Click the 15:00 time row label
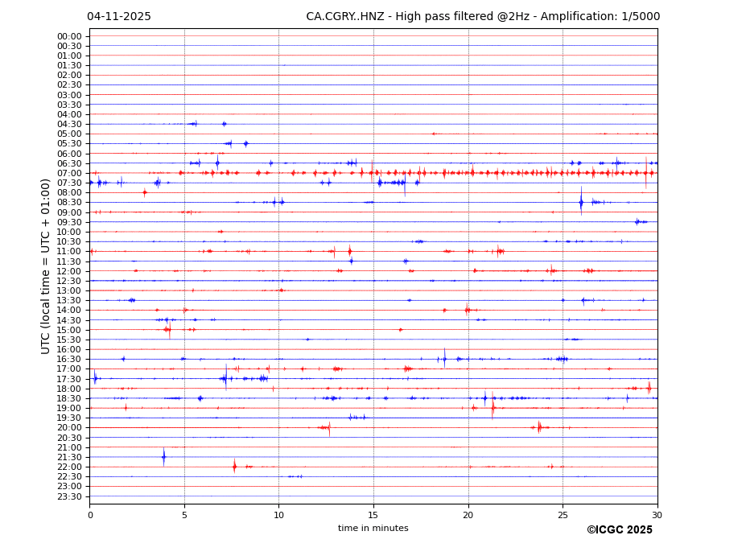This screenshot has width=746, height=560. (69, 330)
